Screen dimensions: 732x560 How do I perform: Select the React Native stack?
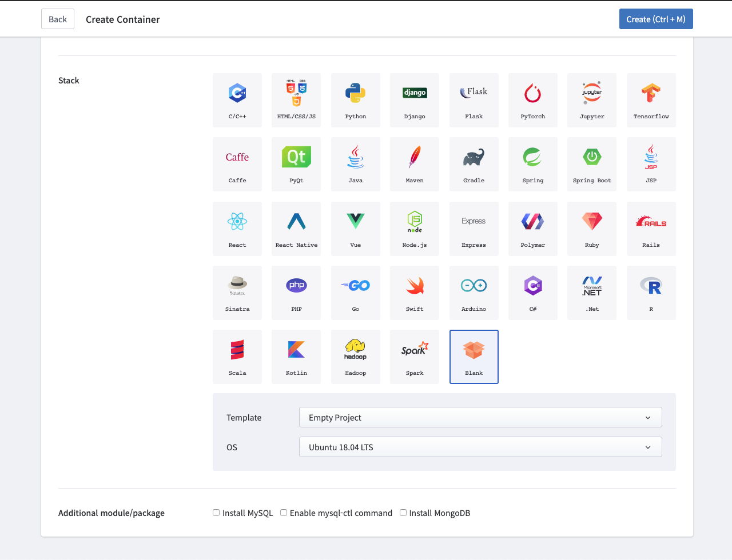pos(296,229)
